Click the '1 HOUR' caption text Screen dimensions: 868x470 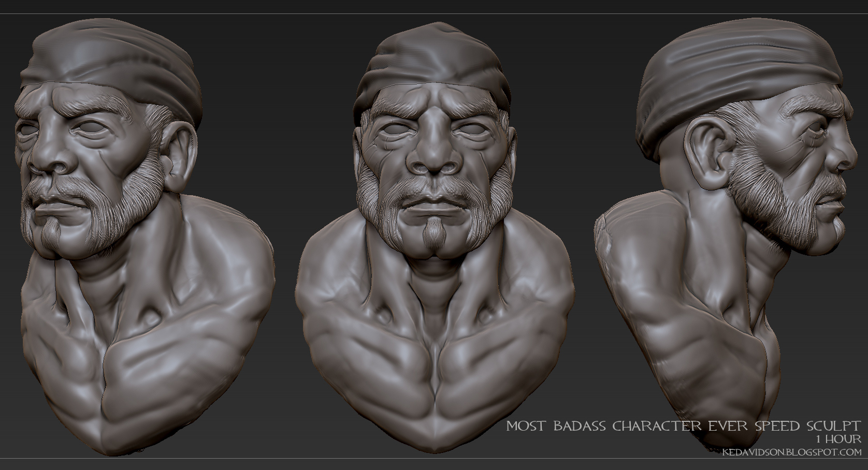(x=838, y=439)
